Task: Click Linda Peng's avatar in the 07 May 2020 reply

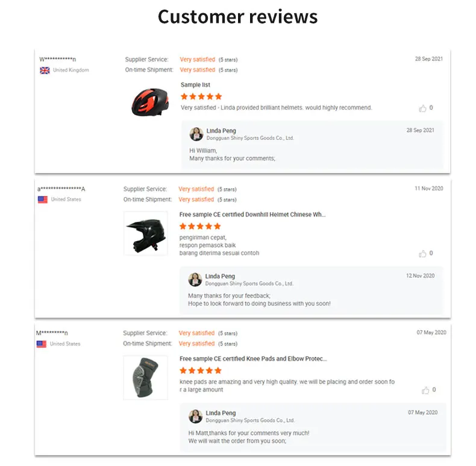Action: 195,416
